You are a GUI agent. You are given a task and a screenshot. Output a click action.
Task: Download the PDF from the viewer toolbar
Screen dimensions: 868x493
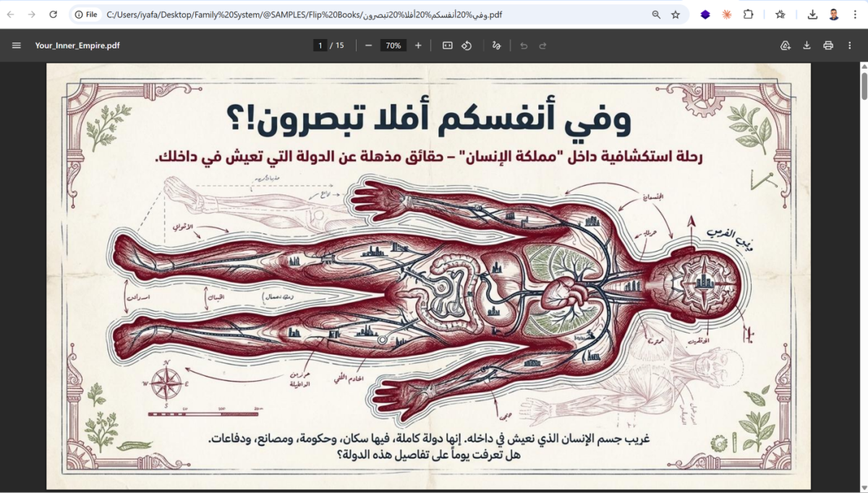(807, 46)
